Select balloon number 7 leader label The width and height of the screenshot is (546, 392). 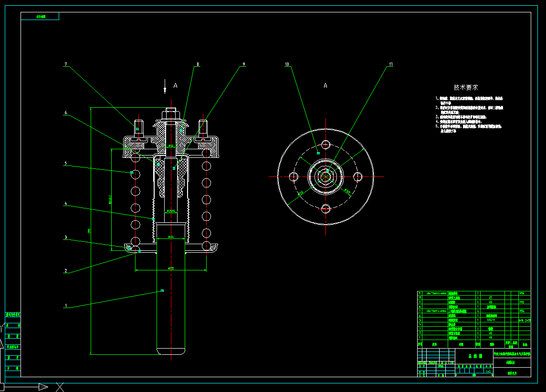point(66,64)
